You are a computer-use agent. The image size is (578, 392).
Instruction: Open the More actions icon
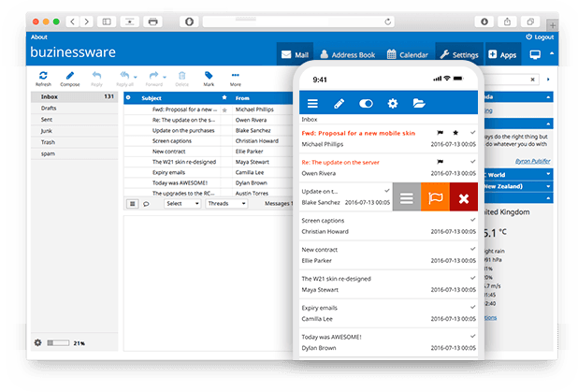(x=235, y=76)
